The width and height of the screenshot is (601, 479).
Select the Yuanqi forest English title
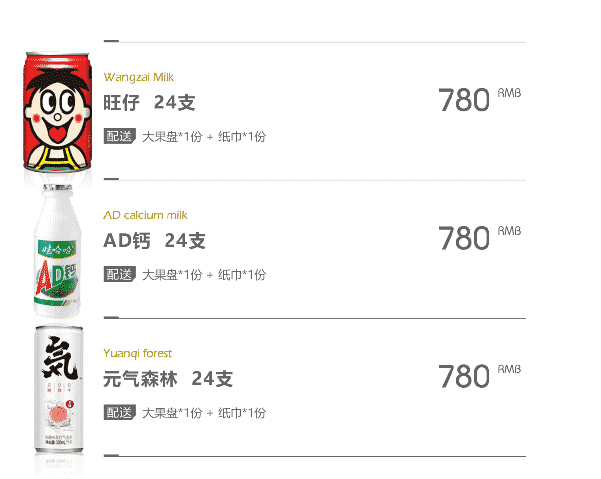[x=138, y=353]
